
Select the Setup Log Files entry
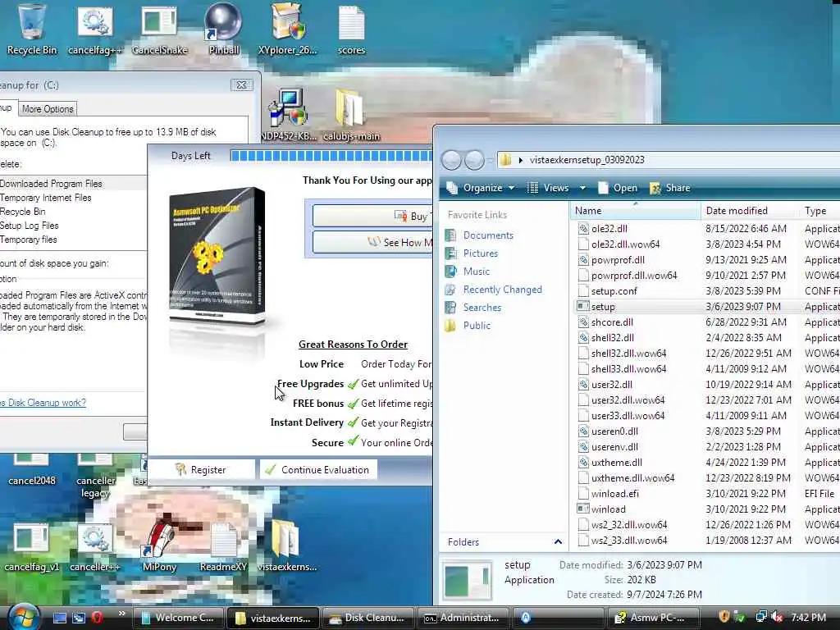(73, 226)
